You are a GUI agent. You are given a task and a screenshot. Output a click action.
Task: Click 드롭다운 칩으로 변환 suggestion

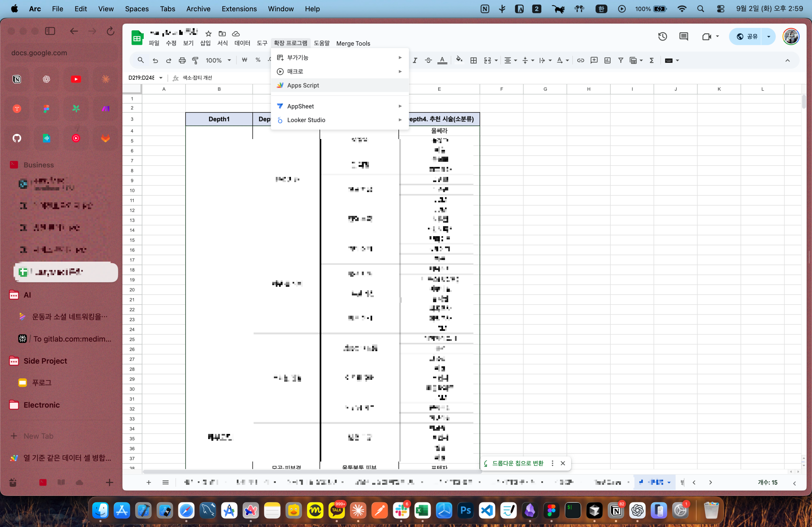517,463
